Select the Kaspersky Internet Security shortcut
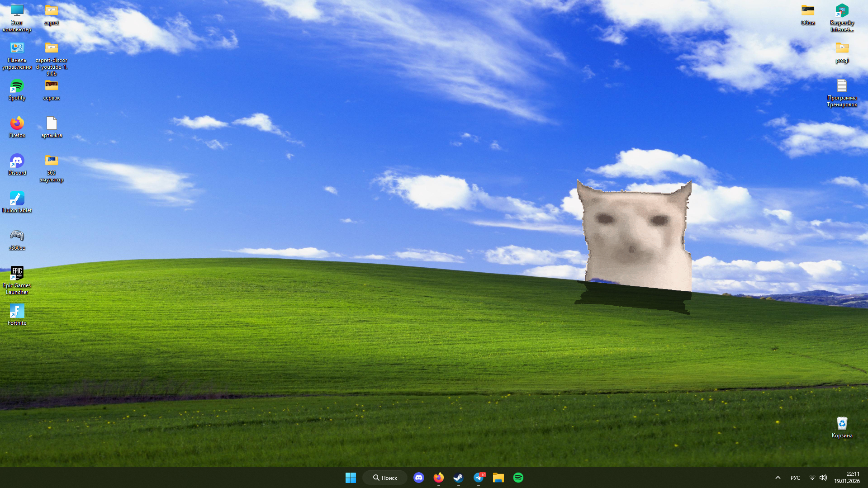The width and height of the screenshot is (868, 488). coord(842,18)
